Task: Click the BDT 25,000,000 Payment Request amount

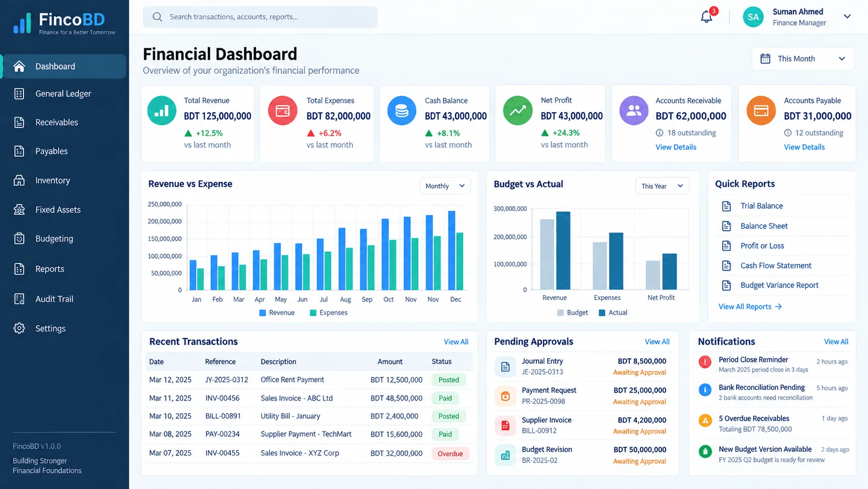Action: pyautogui.click(x=640, y=390)
